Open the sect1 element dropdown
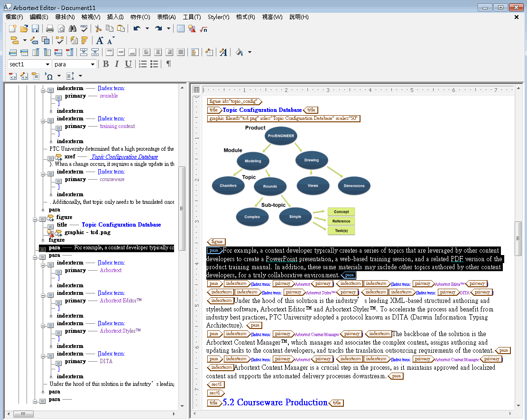 coord(47,64)
